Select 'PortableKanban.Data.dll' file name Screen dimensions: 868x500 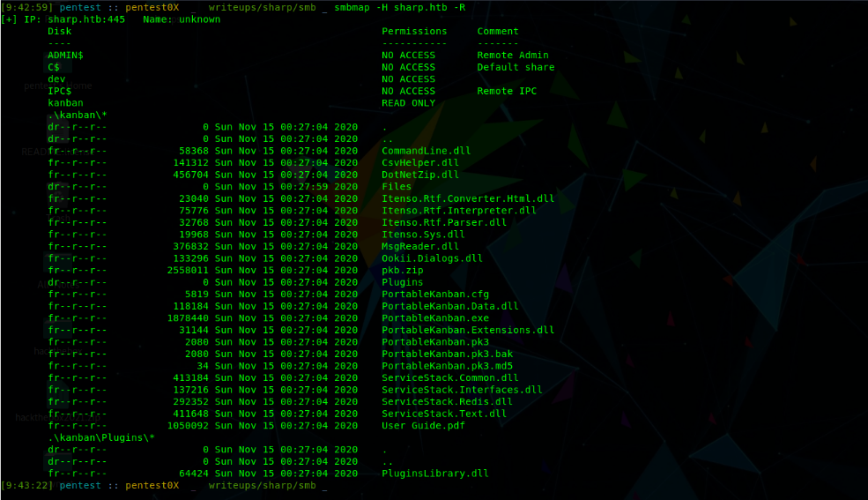coord(450,306)
